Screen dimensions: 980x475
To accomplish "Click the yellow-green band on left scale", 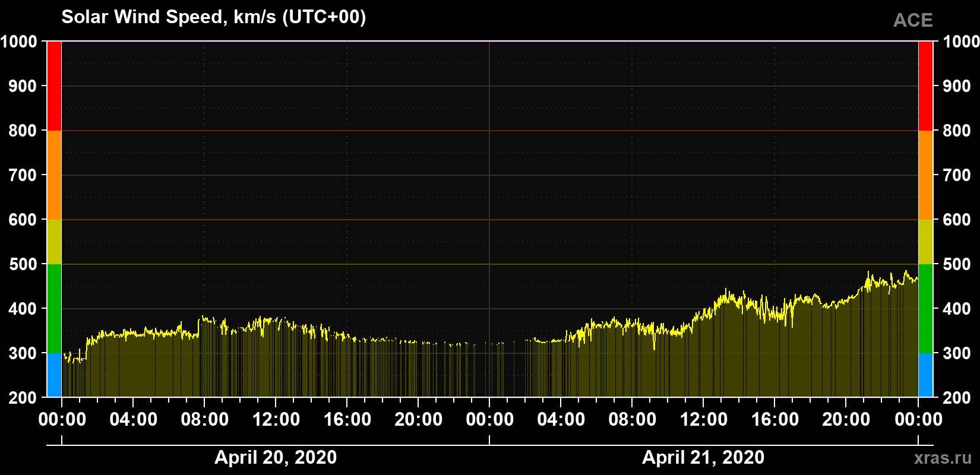I will tap(54, 242).
